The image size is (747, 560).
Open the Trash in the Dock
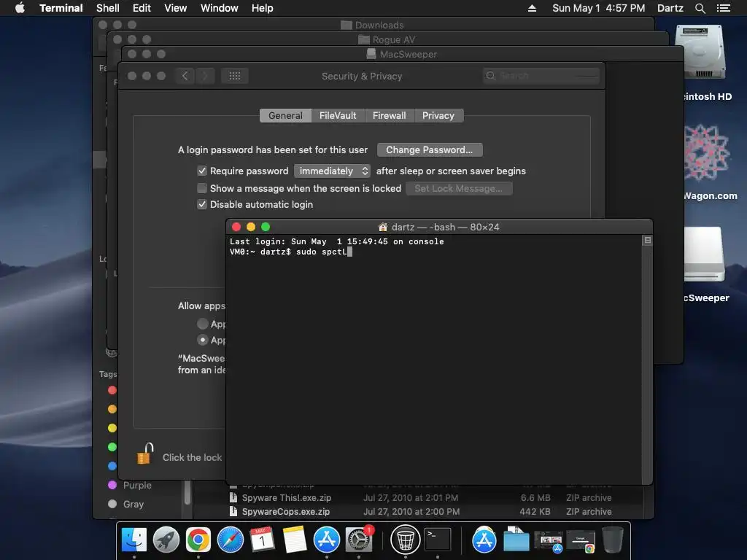[x=613, y=540]
